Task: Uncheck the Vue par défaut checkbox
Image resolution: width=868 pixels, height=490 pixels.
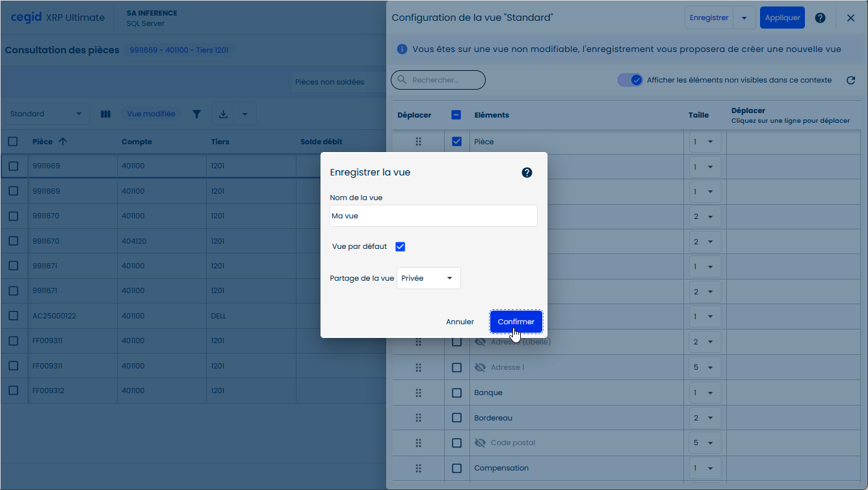Action: pyautogui.click(x=400, y=247)
